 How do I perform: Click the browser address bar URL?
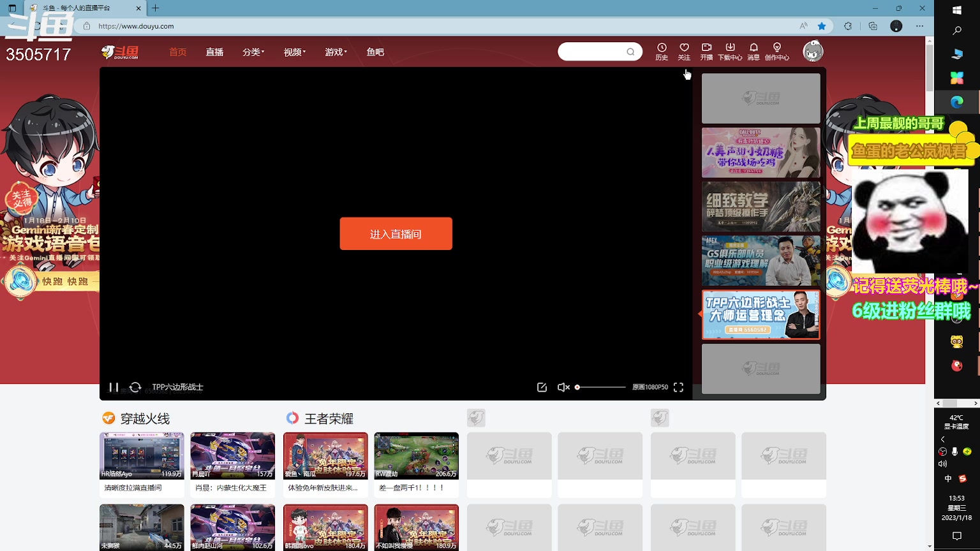[x=136, y=26]
